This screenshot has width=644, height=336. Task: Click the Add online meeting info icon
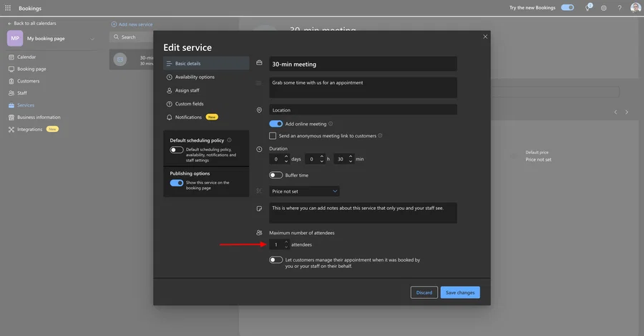[x=331, y=124]
